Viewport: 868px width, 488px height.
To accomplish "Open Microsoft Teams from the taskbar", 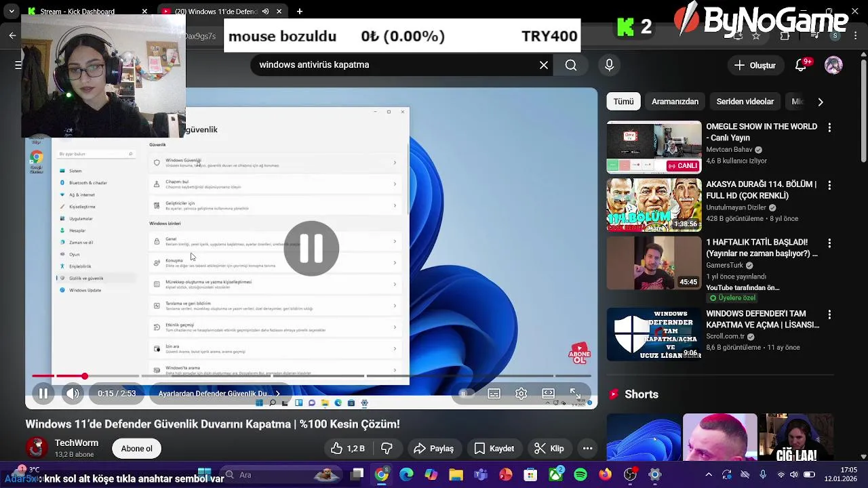I will tap(481, 474).
